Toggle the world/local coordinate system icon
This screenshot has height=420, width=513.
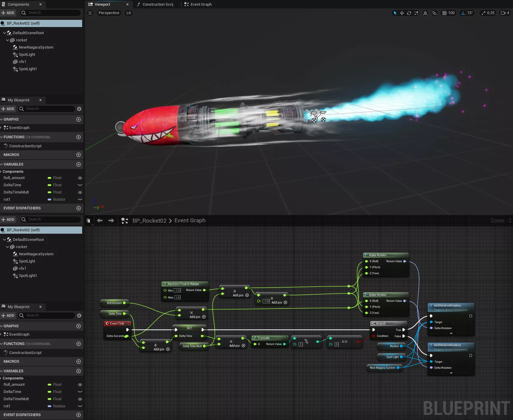pos(425,13)
